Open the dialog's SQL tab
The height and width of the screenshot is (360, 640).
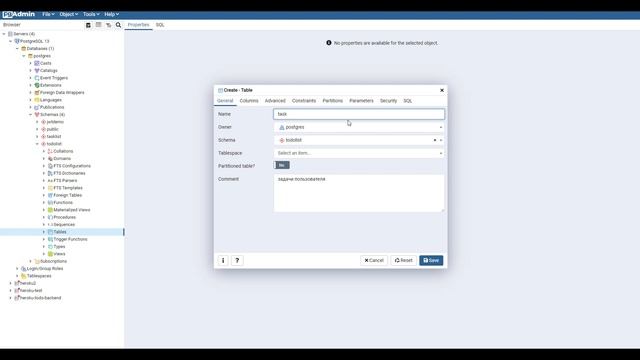[408, 101]
